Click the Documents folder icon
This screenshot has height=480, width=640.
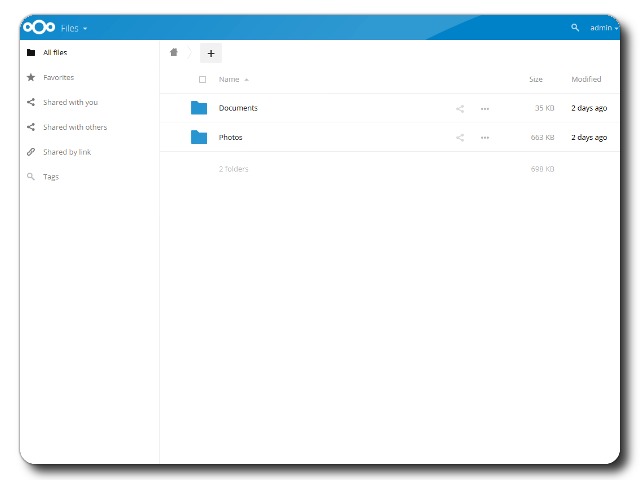(199, 108)
